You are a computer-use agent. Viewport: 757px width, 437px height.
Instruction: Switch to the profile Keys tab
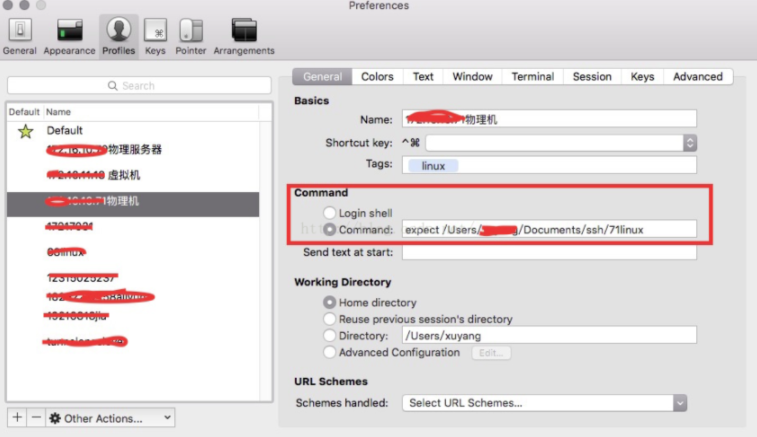[642, 76]
